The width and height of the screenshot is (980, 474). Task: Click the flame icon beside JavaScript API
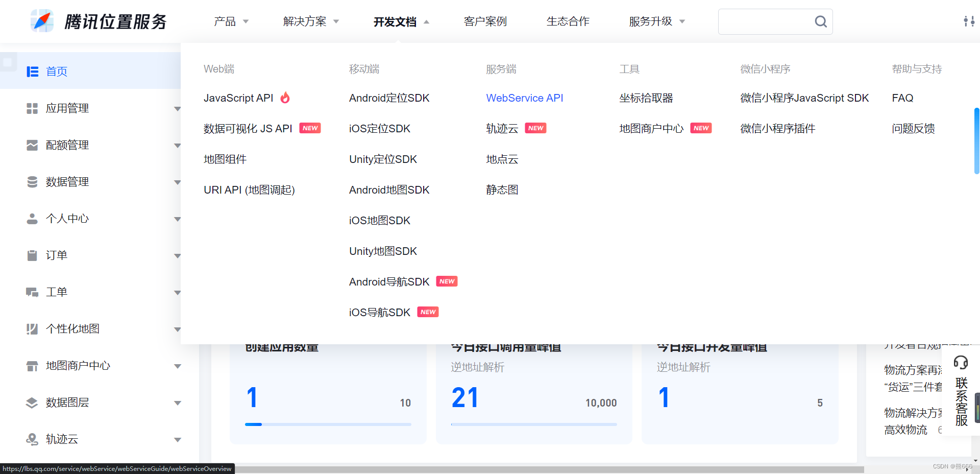[x=285, y=97]
